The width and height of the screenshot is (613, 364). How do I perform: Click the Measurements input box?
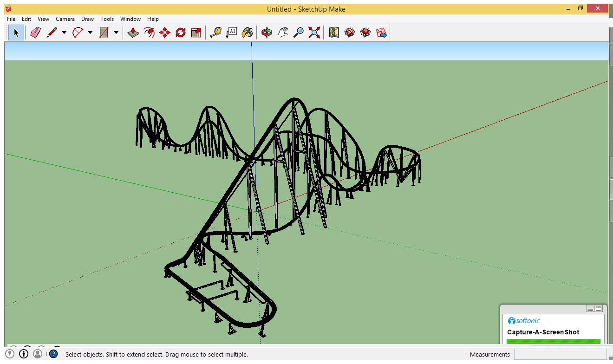point(560,354)
